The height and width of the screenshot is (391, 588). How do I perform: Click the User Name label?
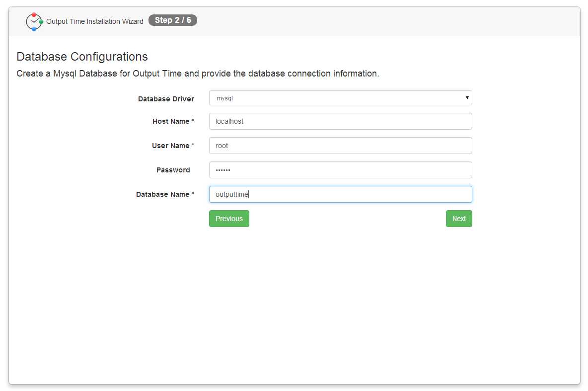pos(173,146)
